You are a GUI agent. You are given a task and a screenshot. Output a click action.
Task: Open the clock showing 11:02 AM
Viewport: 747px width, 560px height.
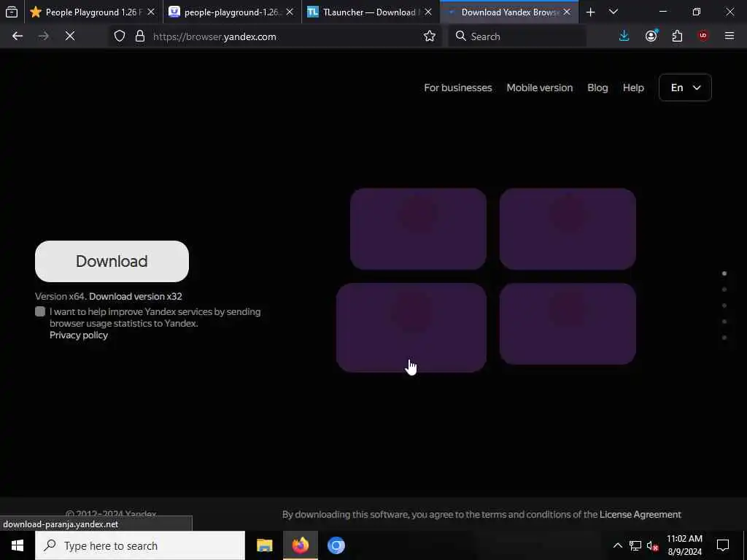pos(684,545)
